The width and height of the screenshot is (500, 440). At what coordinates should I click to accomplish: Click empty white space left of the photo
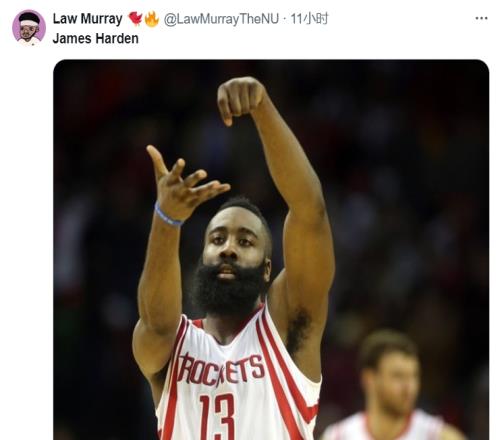click(27, 233)
